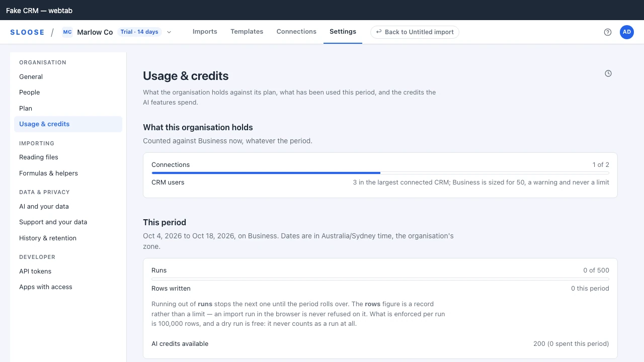Click the '1 of 2' connections count
Screen dimensions: 644x362
tap(601, 165)
